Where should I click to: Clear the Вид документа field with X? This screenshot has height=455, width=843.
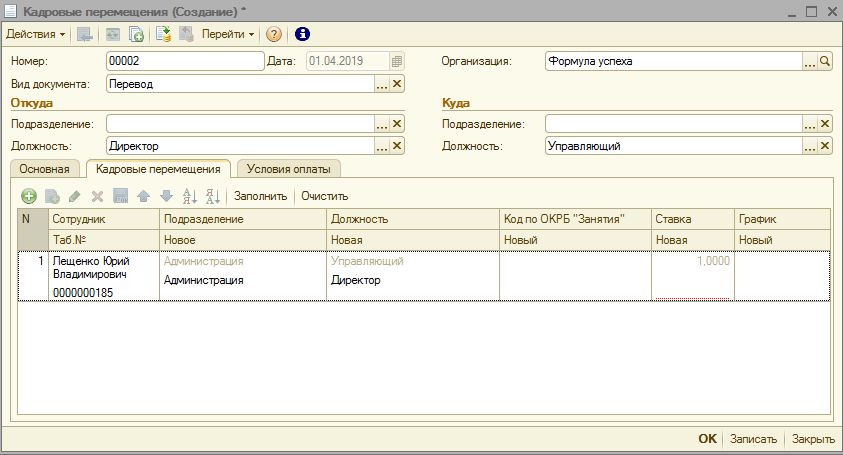[397, 85]
